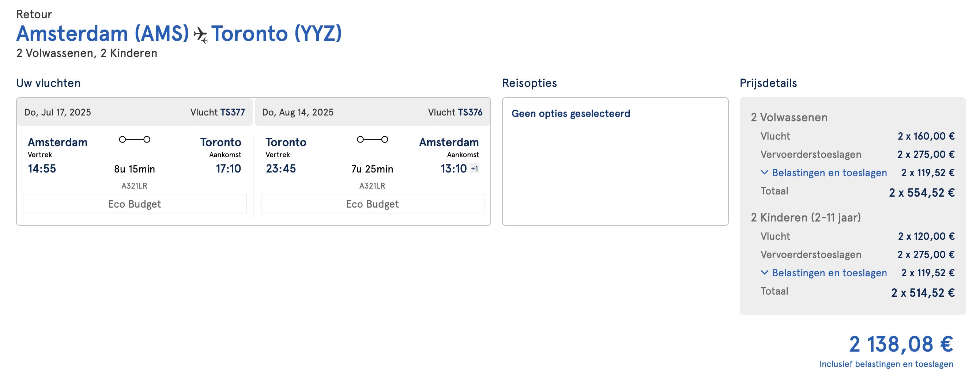
Task: Click the Toronto (YYZ) destination heading
Action: (276, 34)
